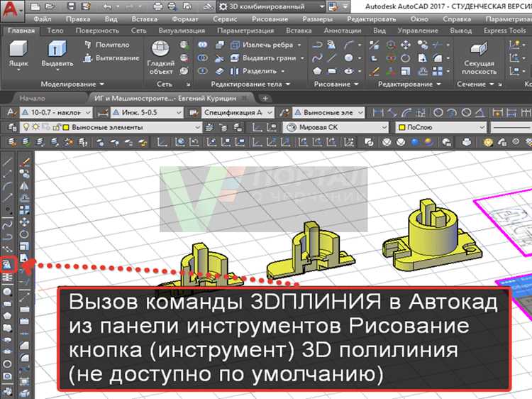Expand the Редактирование тела panel
This screenshot has height=399, width=532.
(x=250, y=84)
